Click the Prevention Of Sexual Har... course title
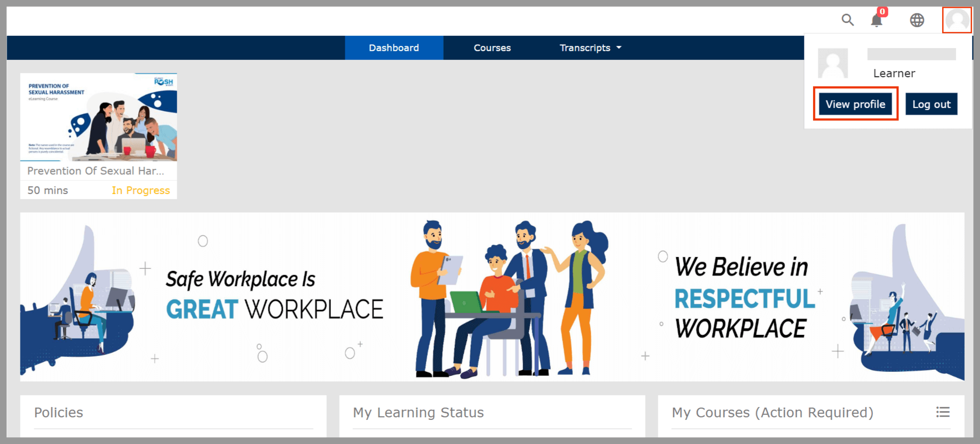 (96, 171)
